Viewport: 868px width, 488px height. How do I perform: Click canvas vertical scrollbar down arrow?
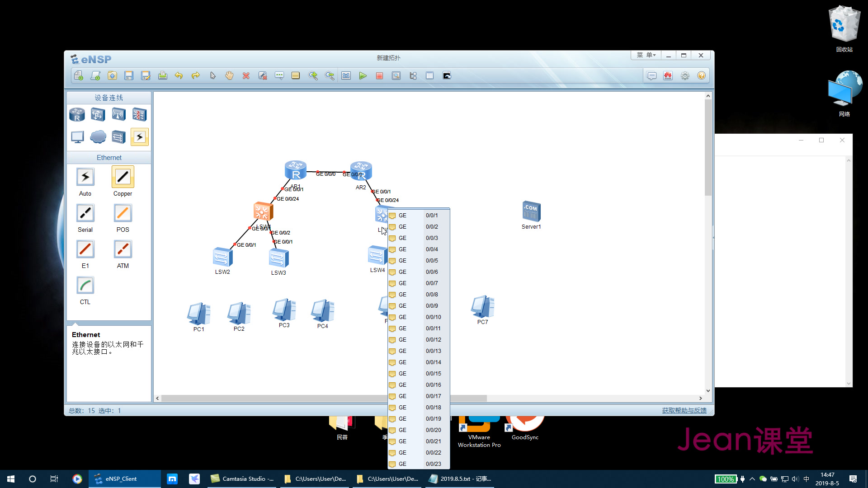point(708,391)
